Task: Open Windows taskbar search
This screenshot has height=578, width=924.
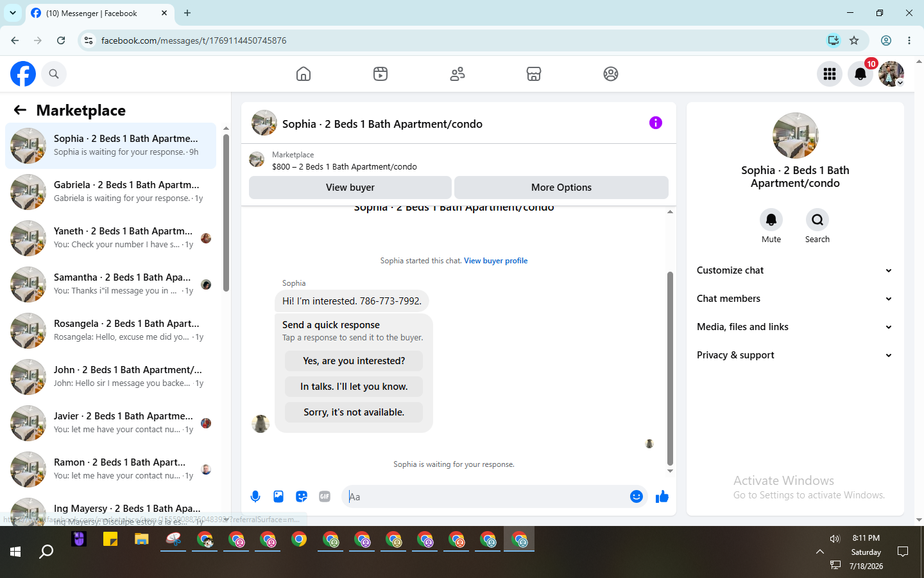Action: tap(46, 552)
